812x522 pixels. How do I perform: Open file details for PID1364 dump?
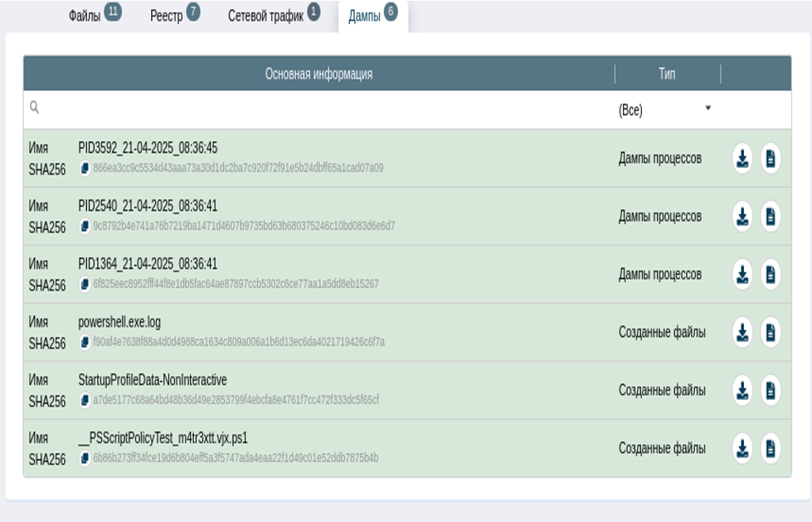(771, 275)
